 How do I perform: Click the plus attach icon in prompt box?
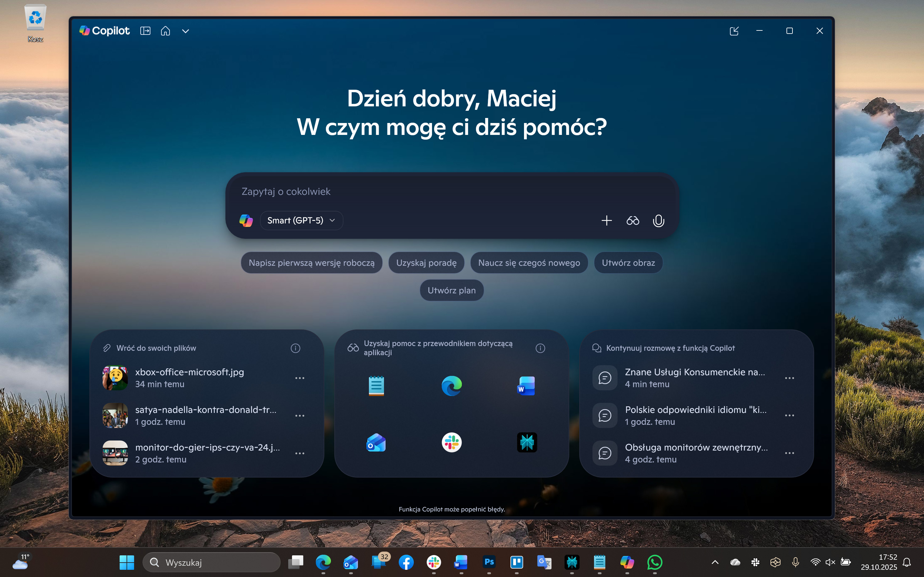606,221
